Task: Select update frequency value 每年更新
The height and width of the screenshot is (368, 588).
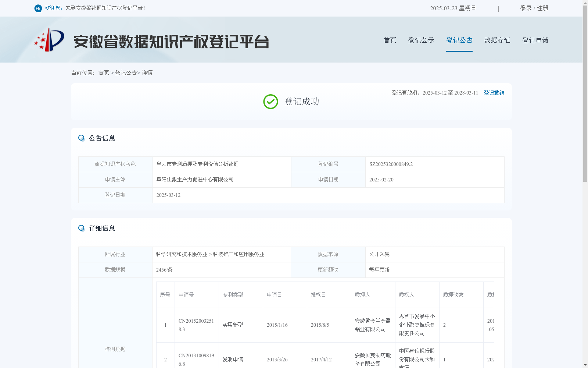Action: [x=379, y=270]
